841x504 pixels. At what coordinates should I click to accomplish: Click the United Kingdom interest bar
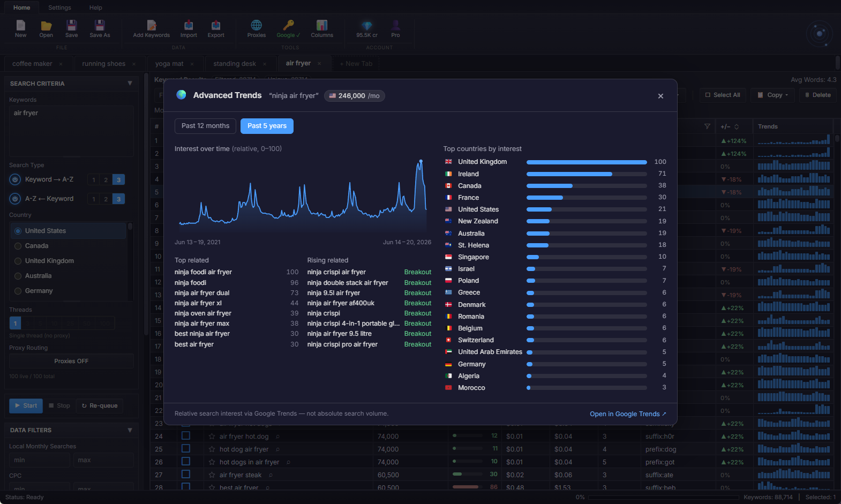[x=587, y=162]
